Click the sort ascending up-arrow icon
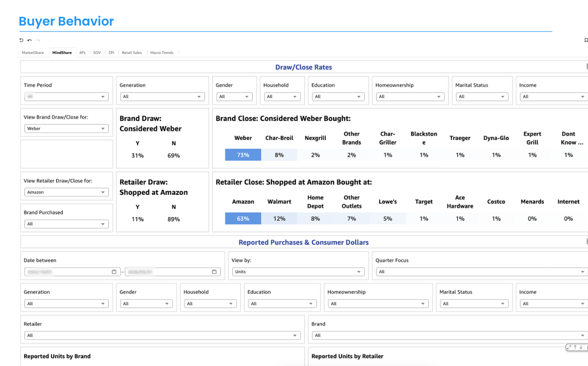Screen dimensions: 588x366 pyautogui.click(x=576, y=347)
